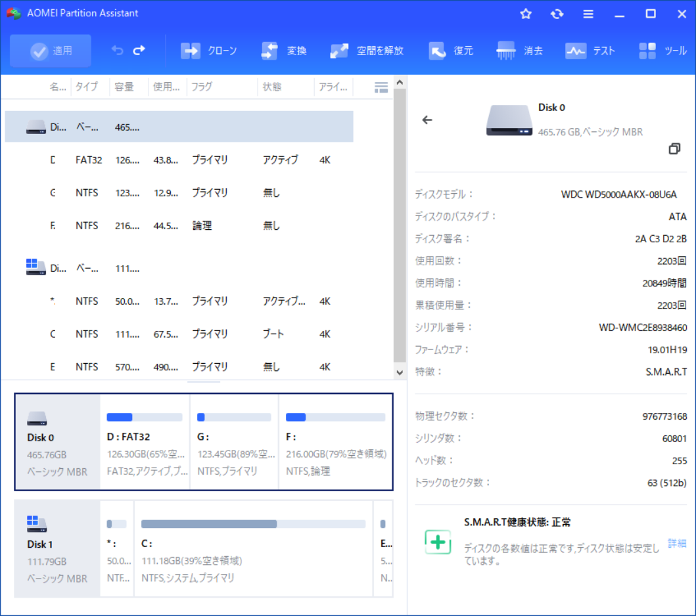The image size is (696, 616).
Task: Click the Disk 0 drive icon in properties
Action: [x=509, y=120]
